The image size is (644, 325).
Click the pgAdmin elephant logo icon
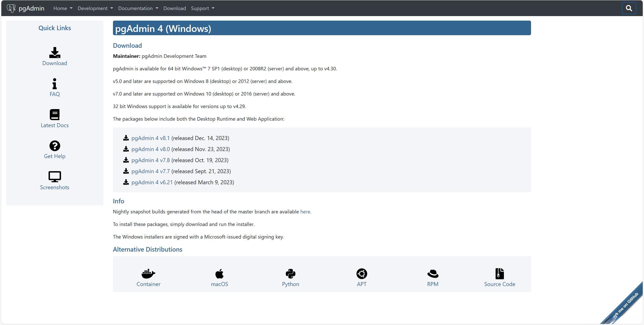coord(11,8)
